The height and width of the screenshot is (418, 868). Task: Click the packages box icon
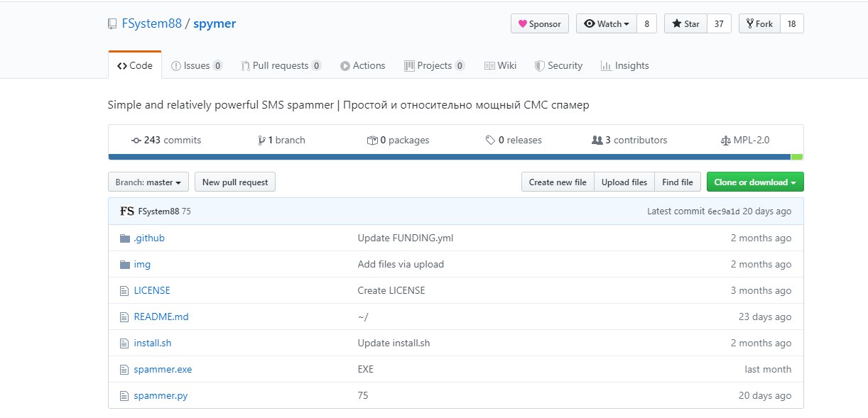(372, 141)
